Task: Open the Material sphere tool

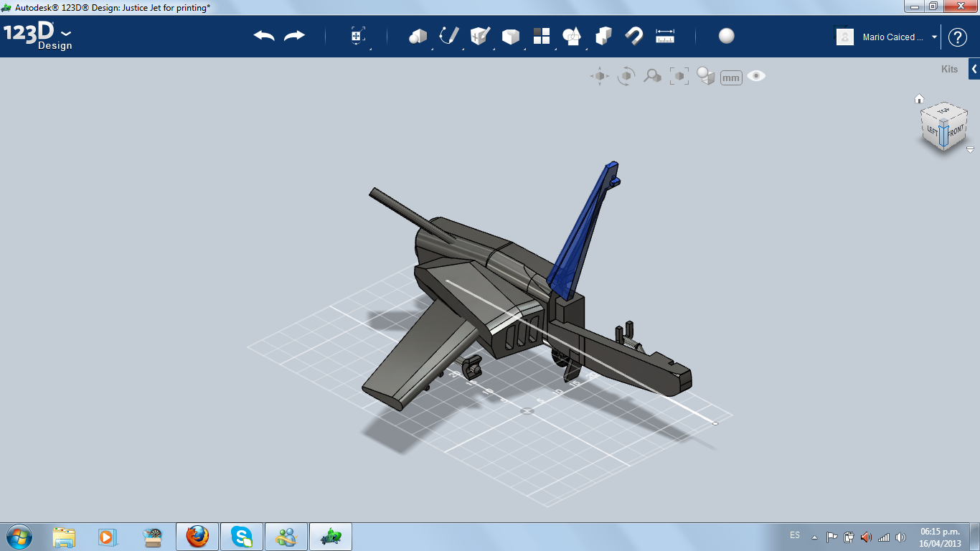Action: pos(727,36)
